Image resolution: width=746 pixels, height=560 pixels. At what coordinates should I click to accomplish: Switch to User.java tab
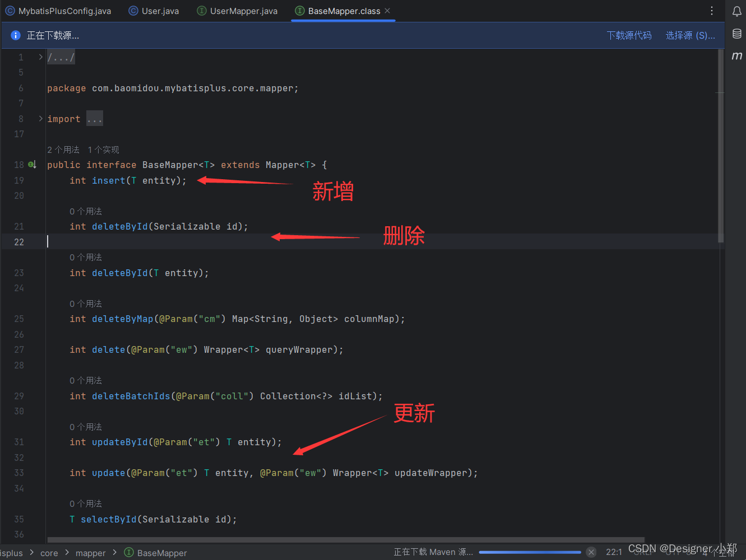154,11
